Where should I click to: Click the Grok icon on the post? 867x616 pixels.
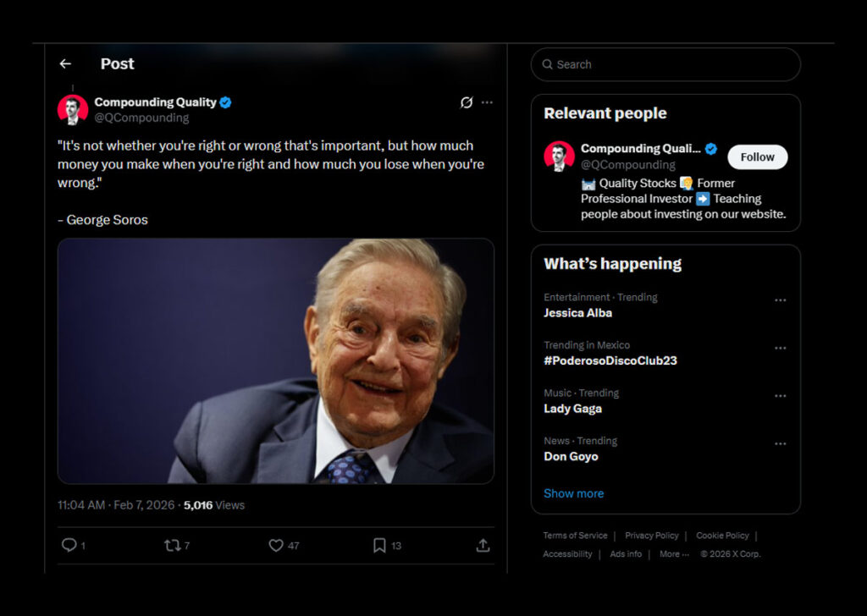pyautogui.click(x=466, y=102)
